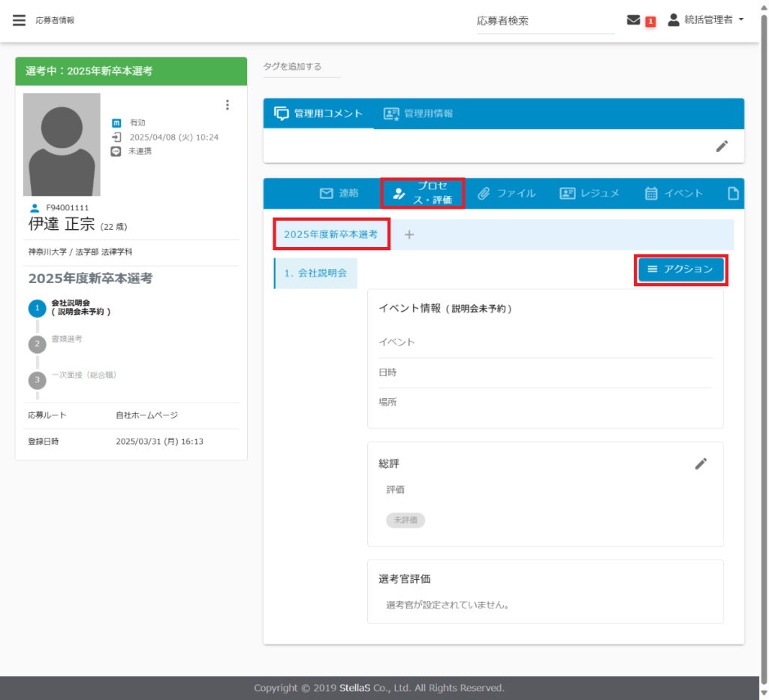Screen dimensions: 769x700
Task: Open the mail notifications icon
Action: pyautogui.click(x=633, y=20)
